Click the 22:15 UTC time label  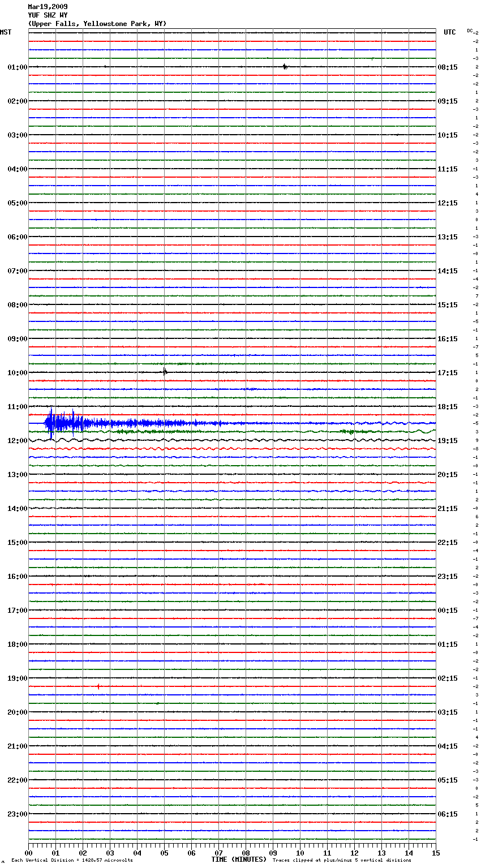coord(448,543)
